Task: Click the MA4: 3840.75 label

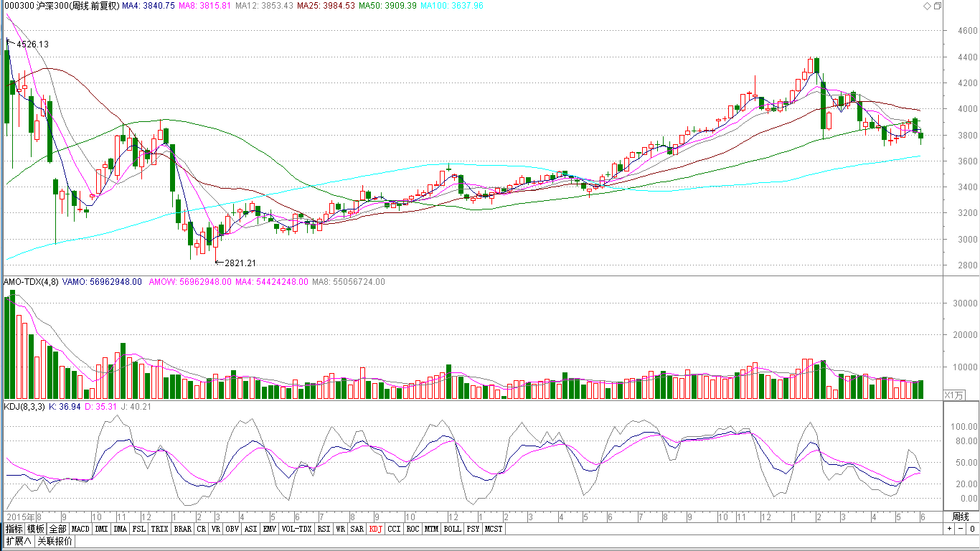Action: (149, 6)
